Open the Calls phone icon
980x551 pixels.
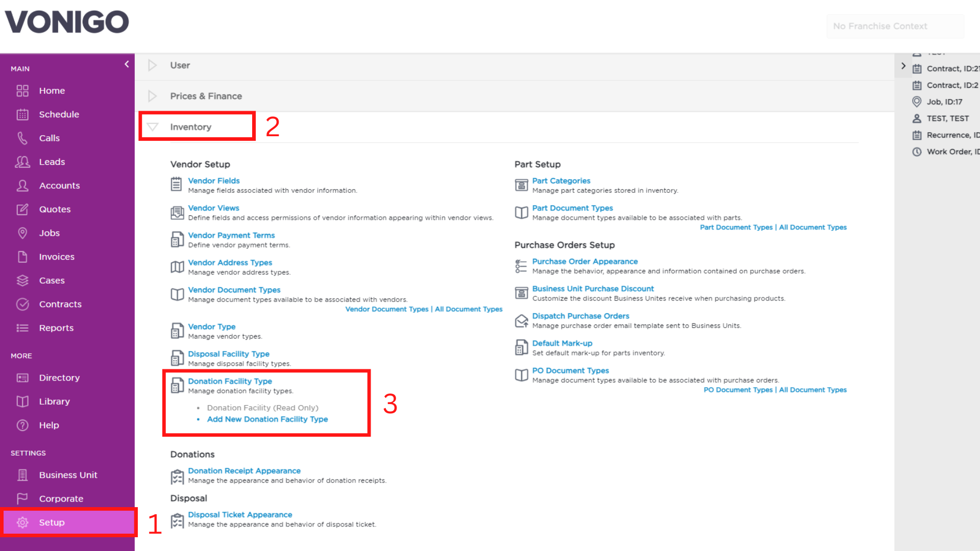[x=22, y=138]
